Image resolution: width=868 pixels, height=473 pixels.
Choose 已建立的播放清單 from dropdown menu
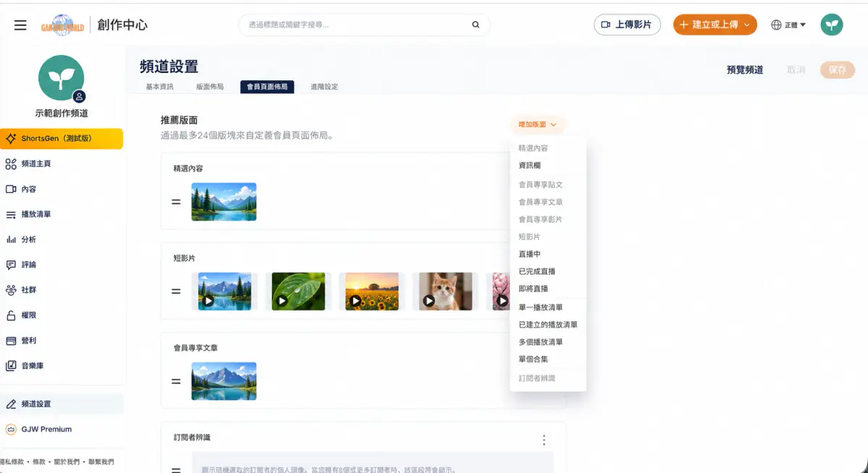click(548, 325)
